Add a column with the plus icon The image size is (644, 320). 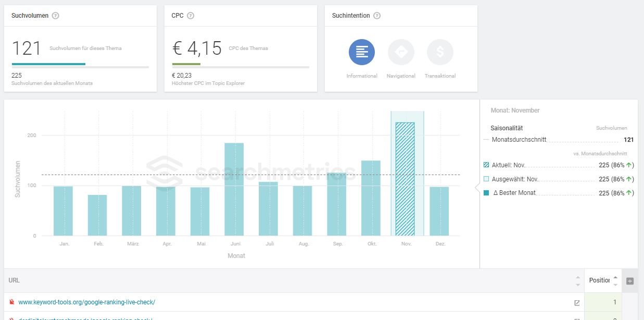coord(630,281)
